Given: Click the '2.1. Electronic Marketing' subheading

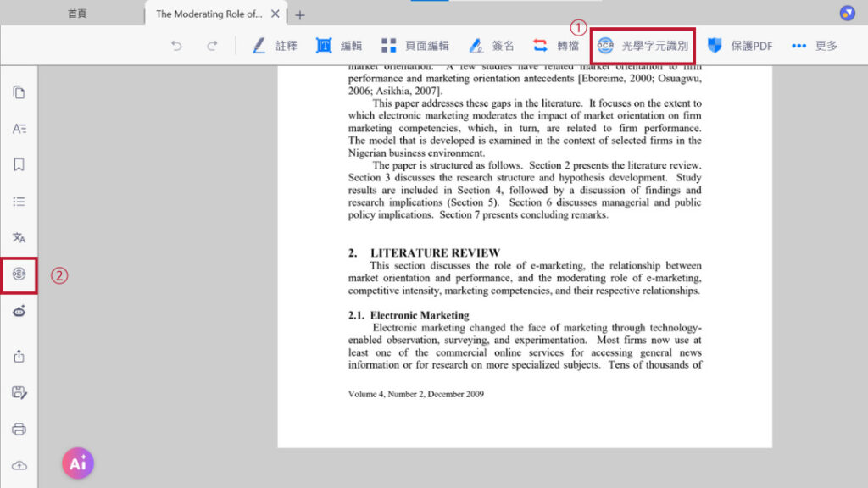Looking at the screenshot, I should (x=409, y=315).
